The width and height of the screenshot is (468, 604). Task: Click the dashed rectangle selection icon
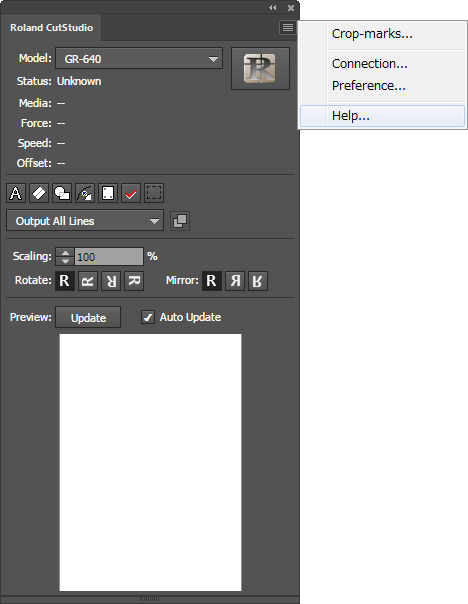[x=154, y=193]
